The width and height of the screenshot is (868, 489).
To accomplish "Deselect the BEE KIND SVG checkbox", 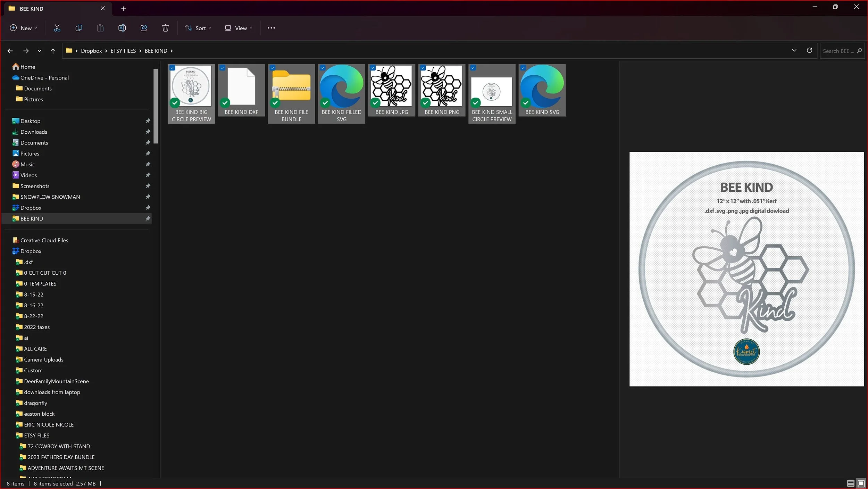I will (x=523, y=68).
